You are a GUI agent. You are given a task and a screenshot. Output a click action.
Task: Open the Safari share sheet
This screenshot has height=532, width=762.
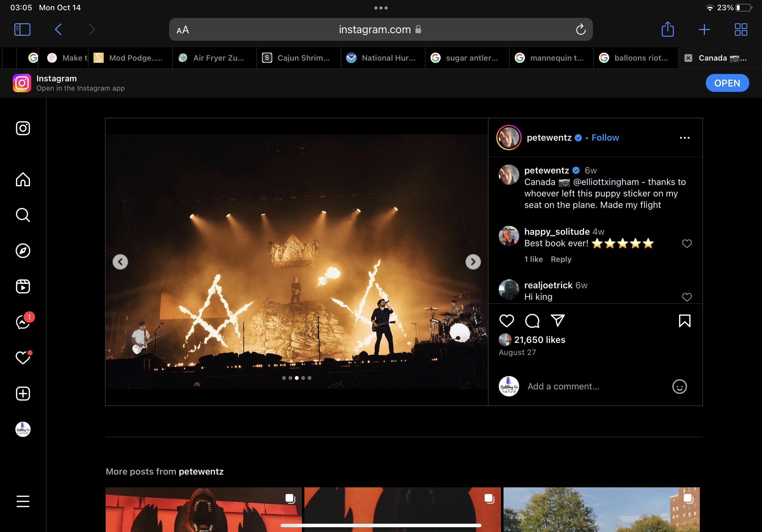coord(668,29)
